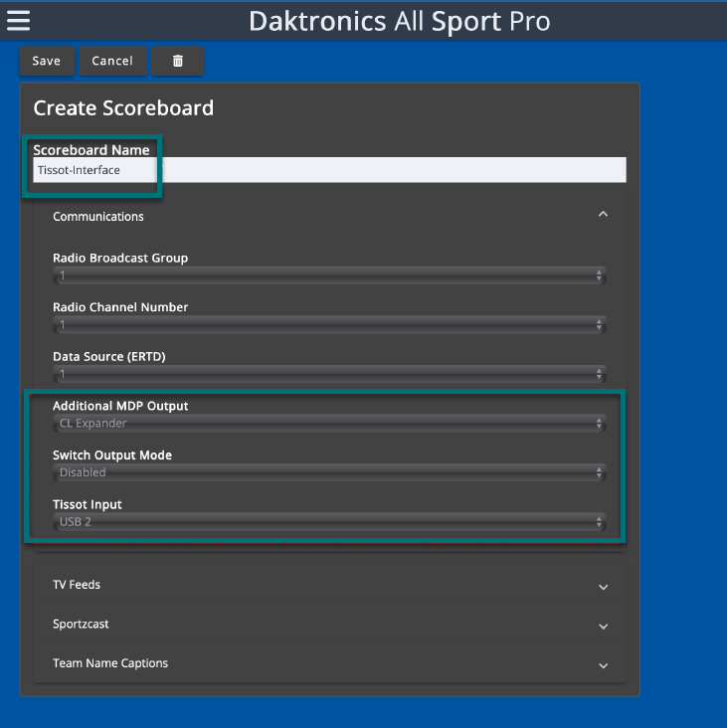727x728 pixels.
Task: Open the hamburger navigation menu
Action: click(18, 20)
